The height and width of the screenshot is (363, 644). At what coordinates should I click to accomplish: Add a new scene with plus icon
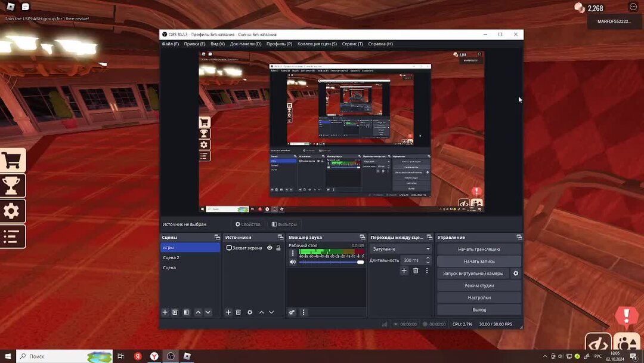pyautogui.click(x=165, y=312)
